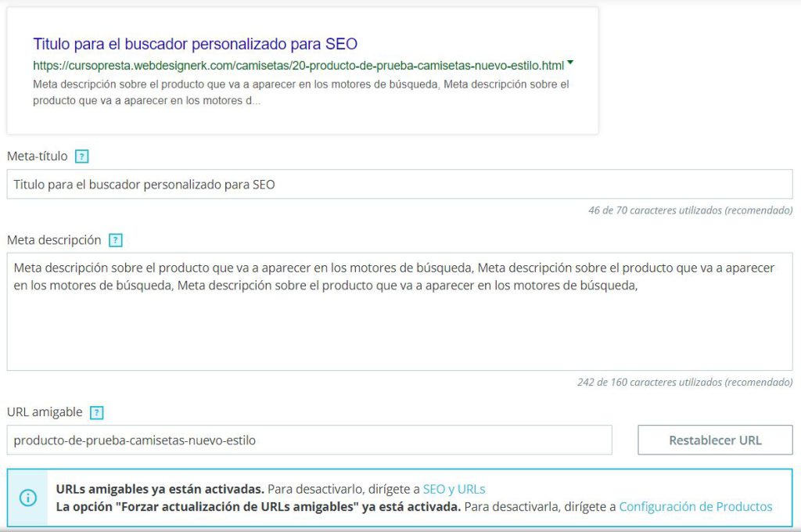Click the URL amigable field label
The width and height of the screenshot is (801, 532).
point(45,412)
